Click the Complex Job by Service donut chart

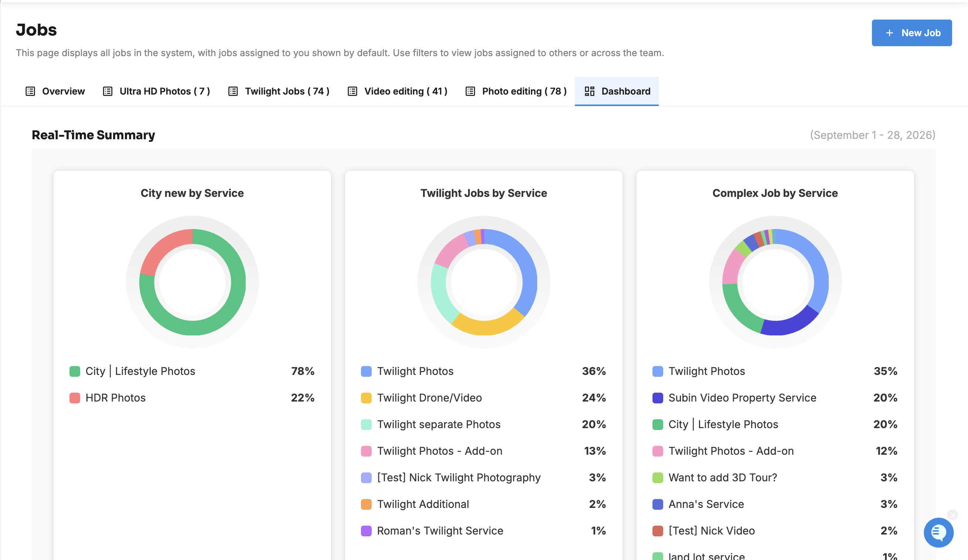click(x=775, y=282)
